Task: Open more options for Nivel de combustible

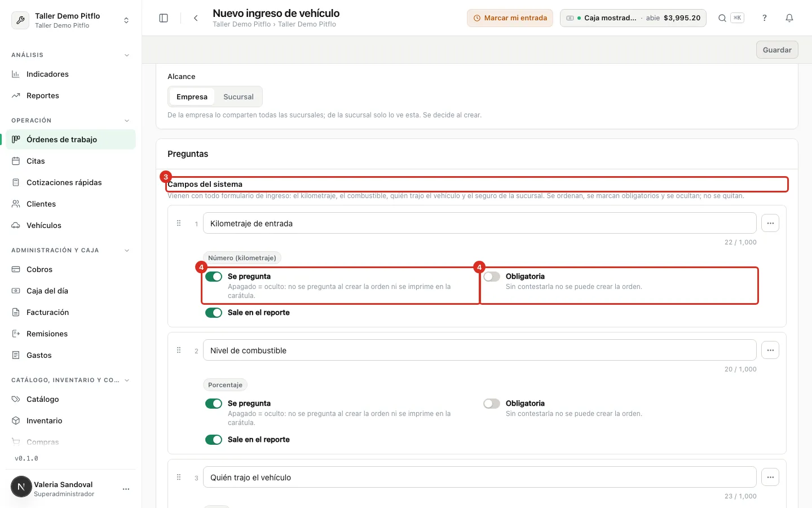Action: point(770,350)
